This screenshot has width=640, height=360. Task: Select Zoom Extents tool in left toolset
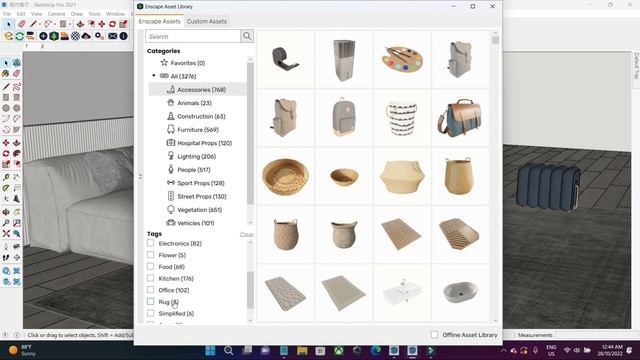[x=6, y=233]
